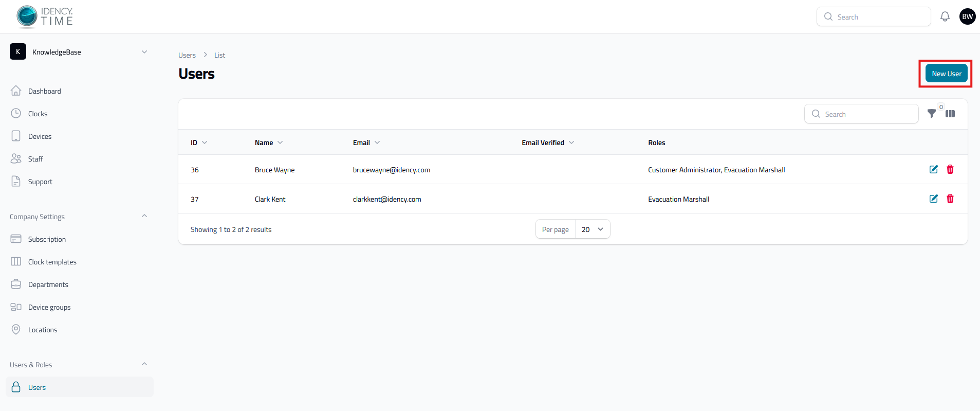Open the BW profile avatar
Viewport: 980px width, 411px height.
point(967,16)
